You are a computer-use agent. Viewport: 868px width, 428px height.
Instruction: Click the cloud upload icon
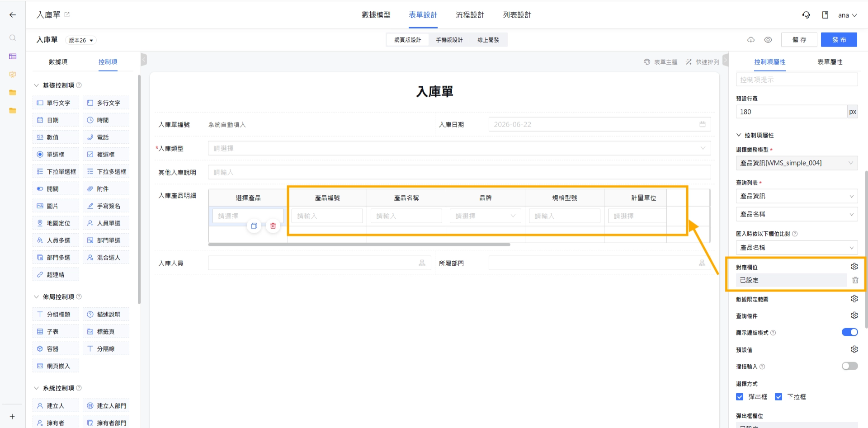(x=751, y=40)
